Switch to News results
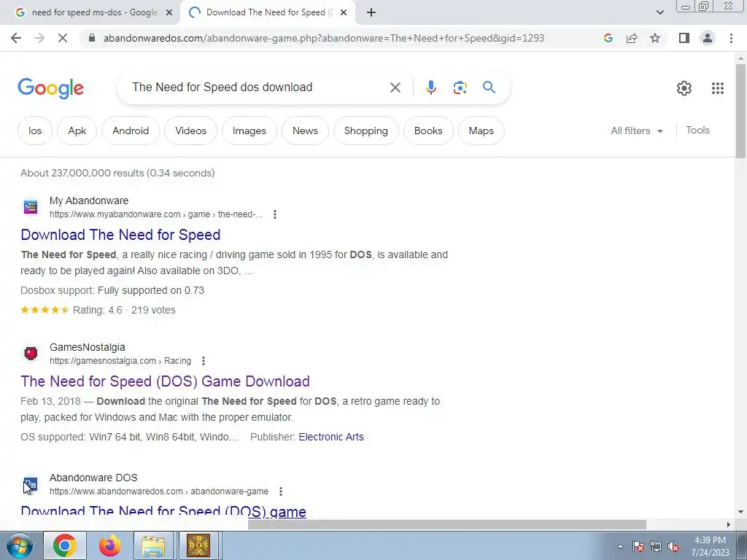The height and width of the screenshot is (560, 747). tap(305, 131)
